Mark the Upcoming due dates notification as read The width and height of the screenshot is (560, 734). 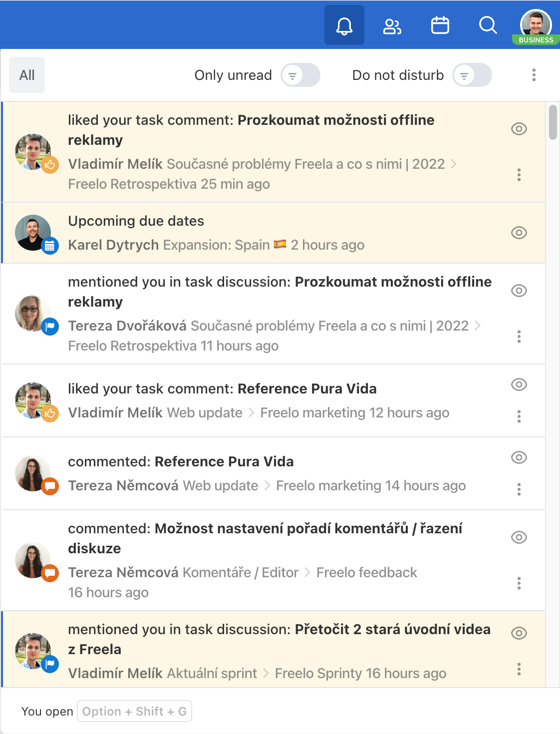coord(519,233)
